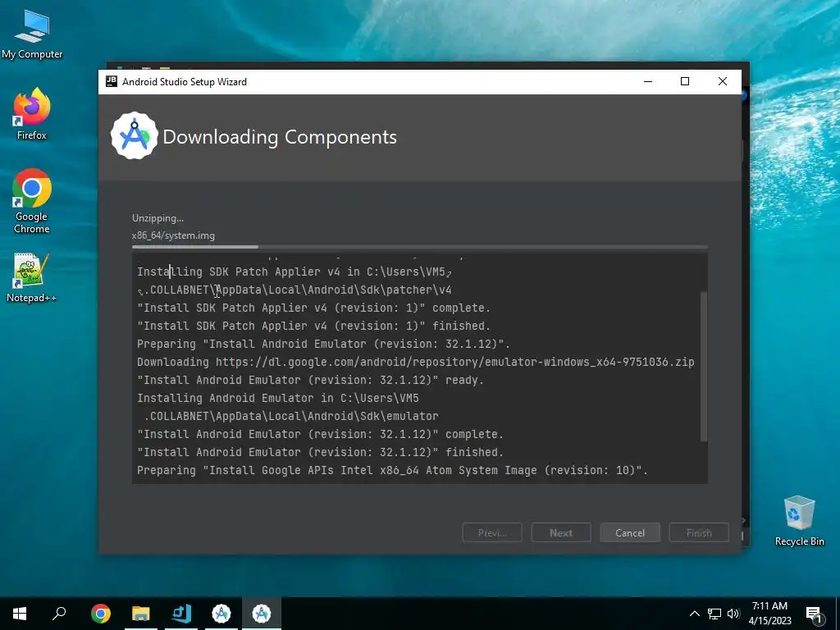
Task: Click the emulator-windows_x64 download URL line
Action: click(415, 362)
